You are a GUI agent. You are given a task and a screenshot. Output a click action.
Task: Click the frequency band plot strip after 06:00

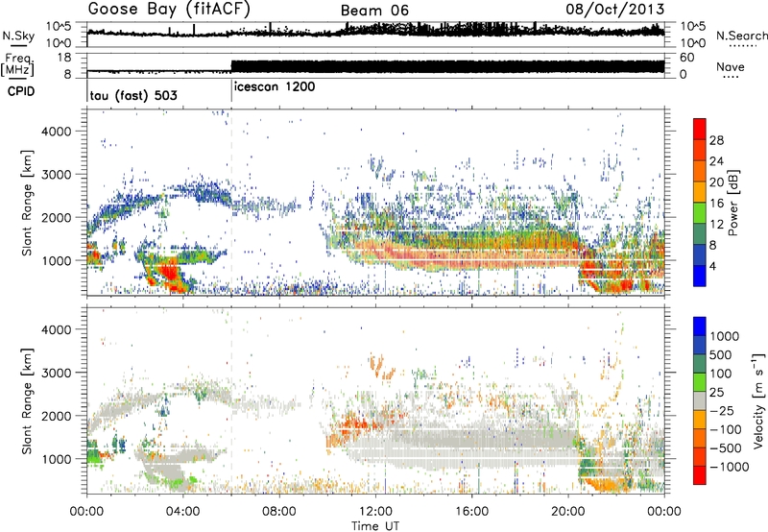click(447, 66)
